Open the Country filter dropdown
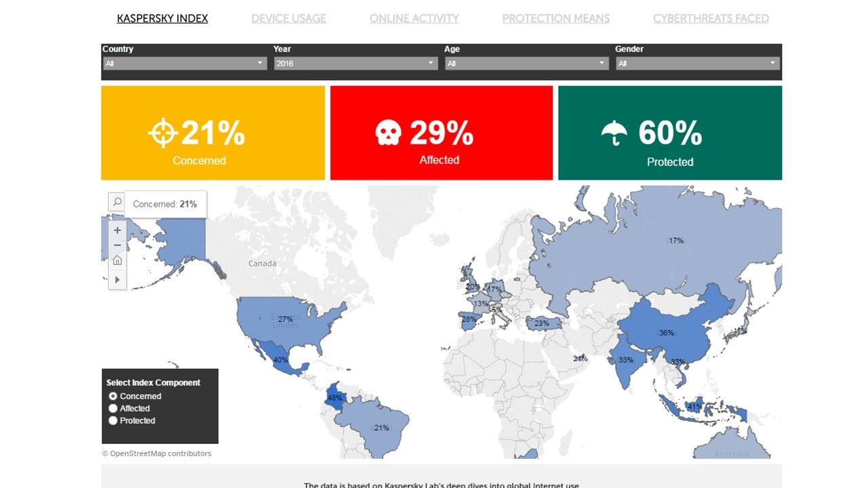Viewport: 868px width, 488px height. [184, 63]
